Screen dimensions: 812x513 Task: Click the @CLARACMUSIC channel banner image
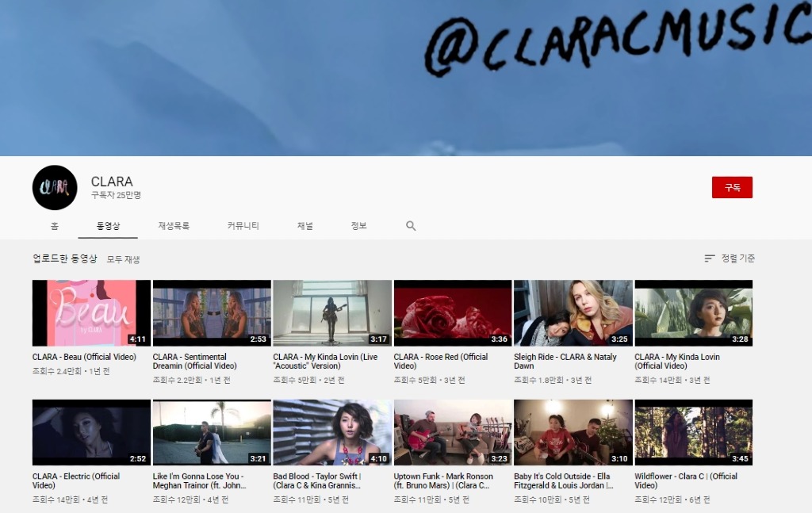click(x=406, y=78)
